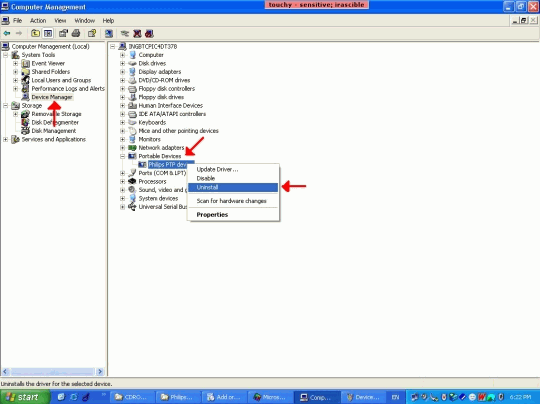Choose Properties from the context menu

click(233, 215)
